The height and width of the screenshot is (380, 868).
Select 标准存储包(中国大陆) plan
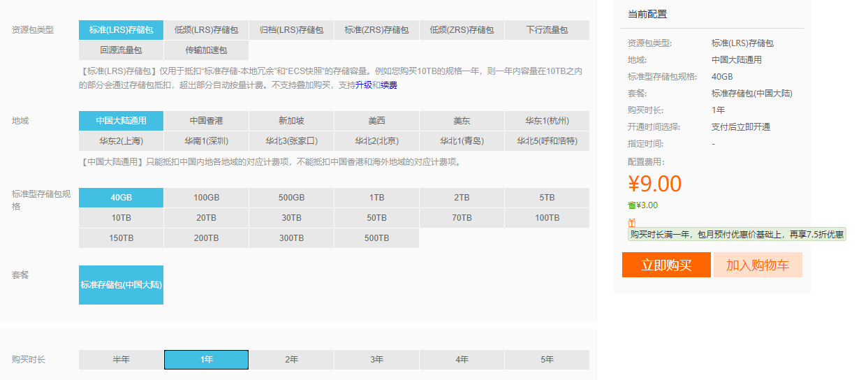122,285
